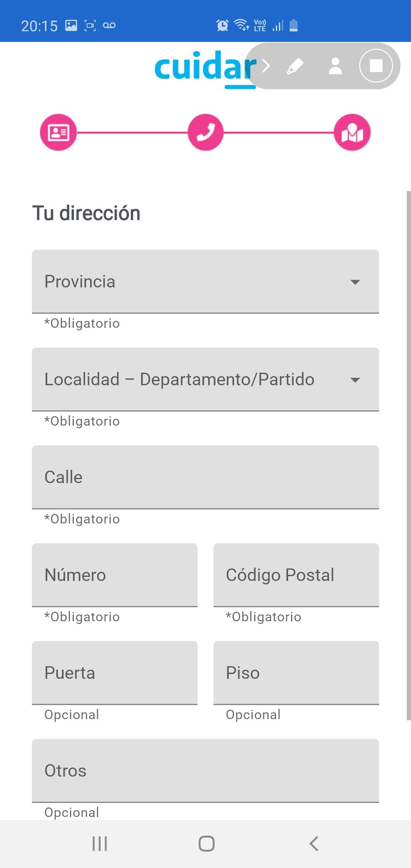
Task: Focus the Puerta optional field
Action: [x=115, y=673]
